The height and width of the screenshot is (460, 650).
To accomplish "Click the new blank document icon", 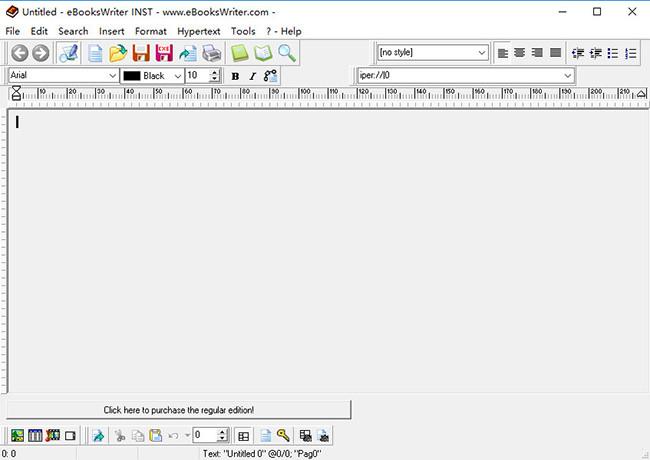I will [95, 53].
